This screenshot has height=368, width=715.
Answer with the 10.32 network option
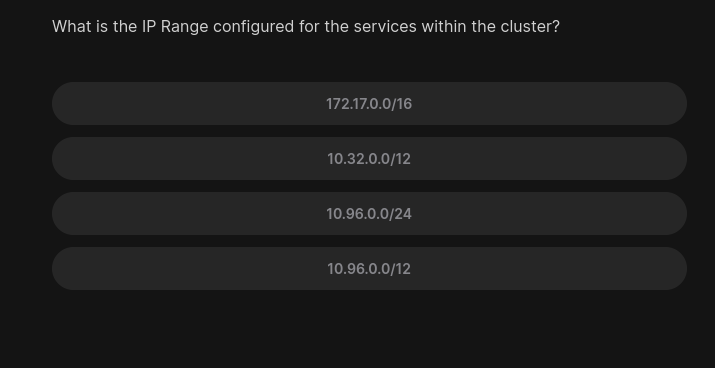pos(369,159)
